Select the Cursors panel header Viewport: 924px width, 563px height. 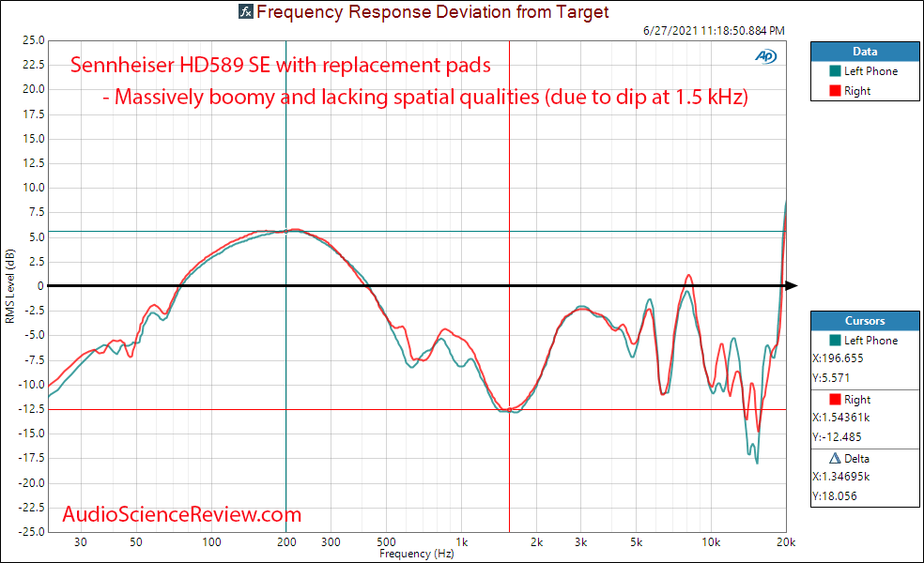(865, 320)
